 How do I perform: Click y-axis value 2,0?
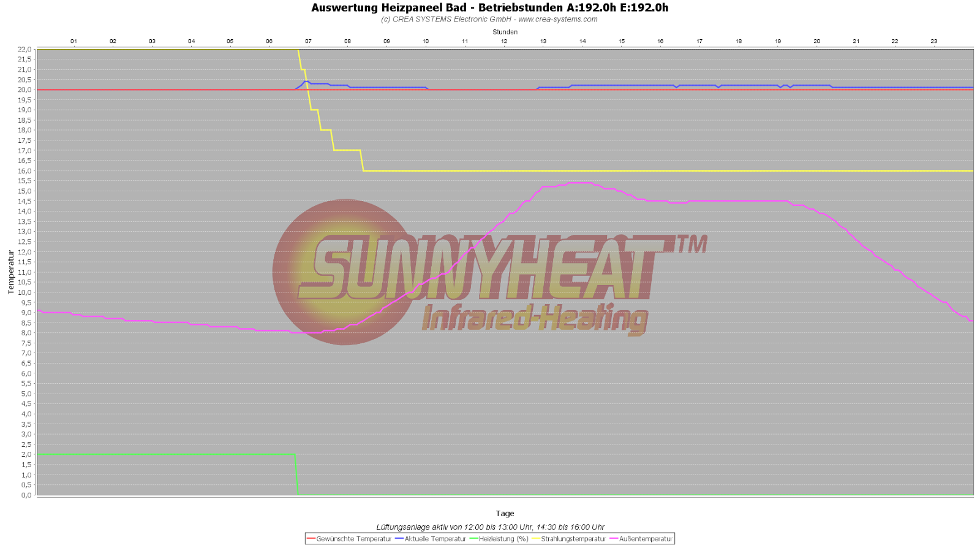[26, 454]
